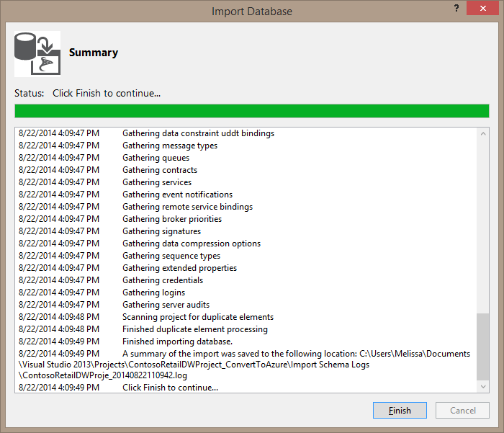Select 'Gathering server audits' log entry
This screenshot has width=504, height=433.
coord(114,304)
